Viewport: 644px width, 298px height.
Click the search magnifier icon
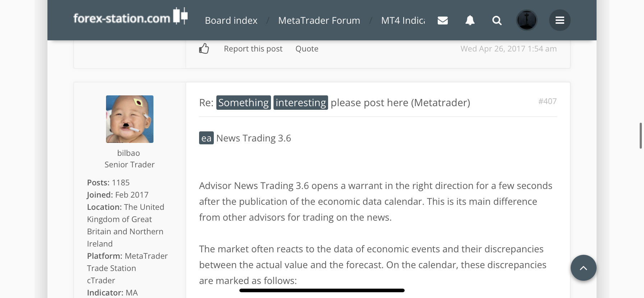[x=497, y=21]
